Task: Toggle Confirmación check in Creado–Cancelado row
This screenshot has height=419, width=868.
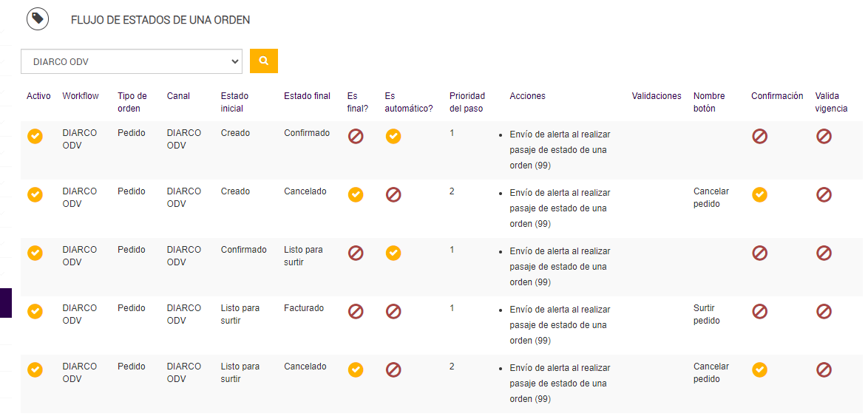Action: click(759, 194)
